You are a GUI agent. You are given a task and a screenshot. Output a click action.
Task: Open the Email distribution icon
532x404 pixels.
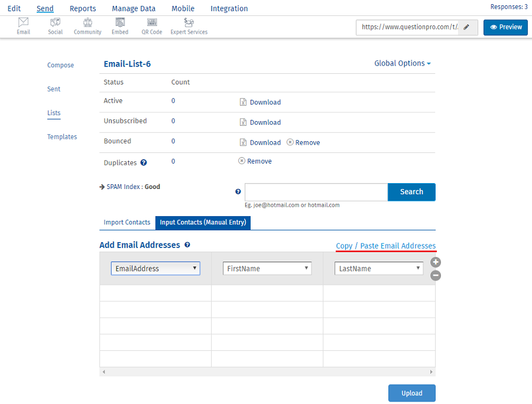(23, 24)
